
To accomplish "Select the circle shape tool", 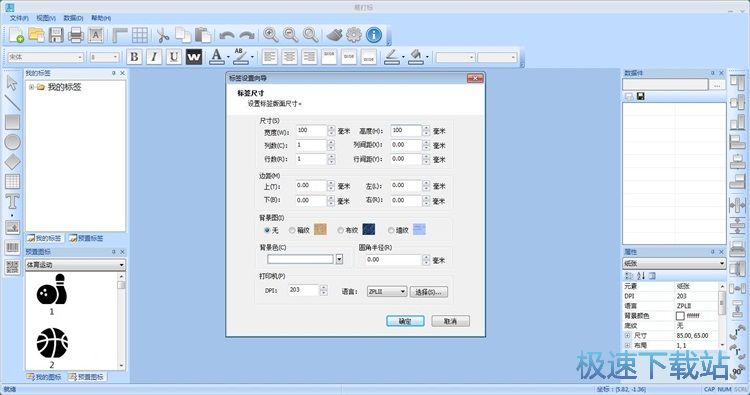I will point(12,142).
